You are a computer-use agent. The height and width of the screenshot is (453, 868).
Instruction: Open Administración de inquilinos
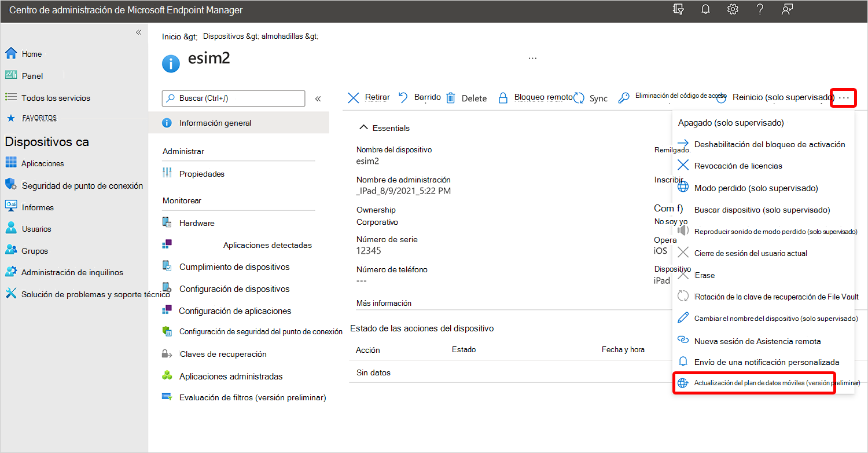click(72, 272)
